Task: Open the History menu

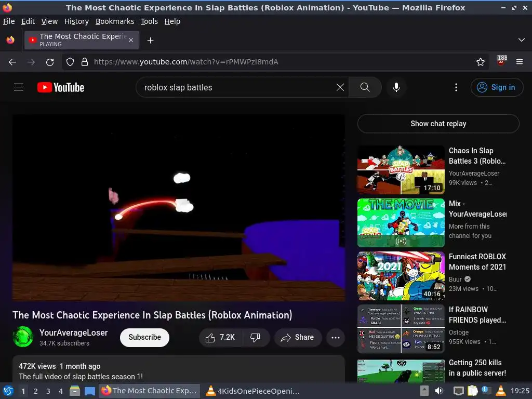Action: (76, 21)
